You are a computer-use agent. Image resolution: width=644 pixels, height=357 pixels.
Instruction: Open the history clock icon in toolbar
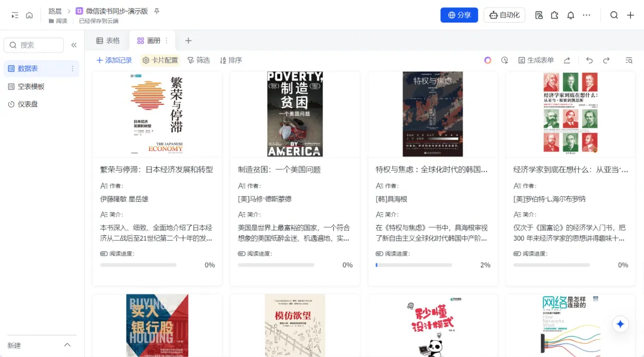pos(504,60)
